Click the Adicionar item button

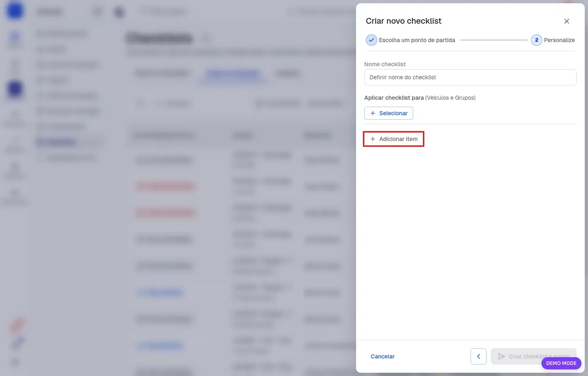pyautogui.click(x=394, y=139)
